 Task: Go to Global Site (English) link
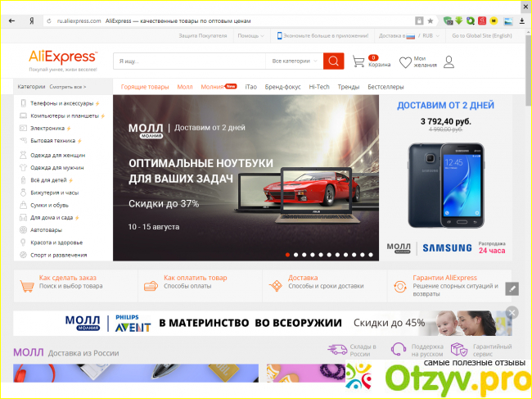[x=481, y=36]
